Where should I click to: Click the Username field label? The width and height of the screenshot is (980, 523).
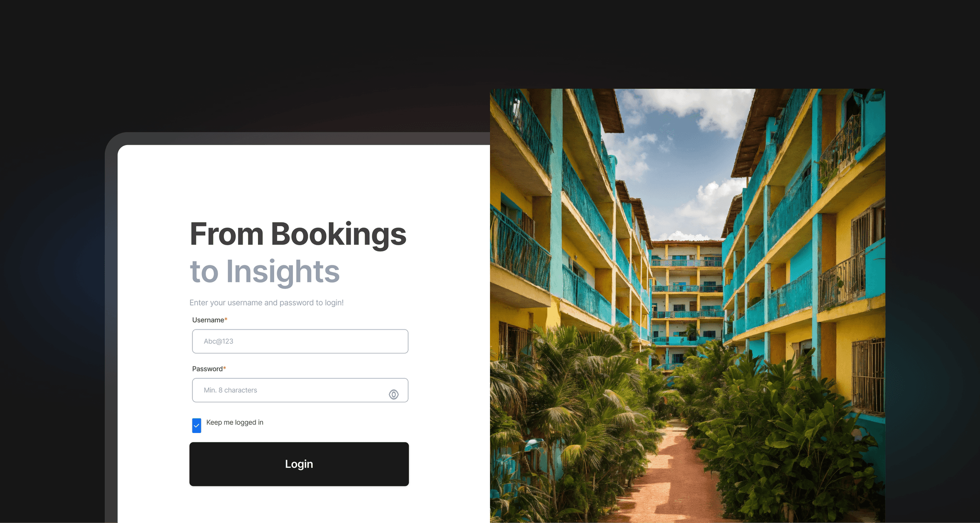pos(208,320)
